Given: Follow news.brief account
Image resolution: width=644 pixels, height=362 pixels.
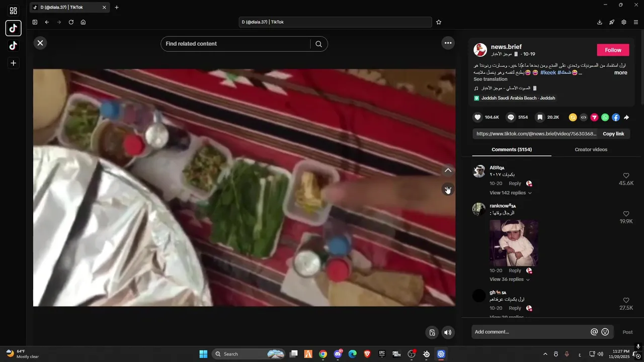Looking at the screenshot, I should coord(613,50).
